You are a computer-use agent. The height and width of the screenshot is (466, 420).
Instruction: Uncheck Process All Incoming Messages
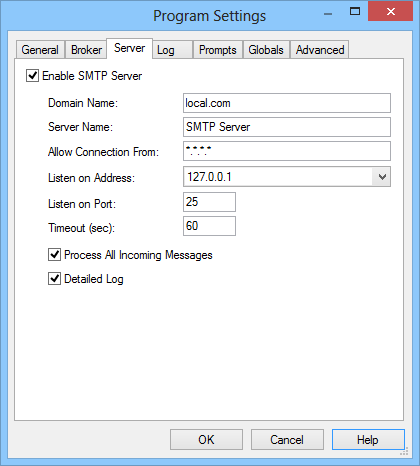(x=54, y=255)
